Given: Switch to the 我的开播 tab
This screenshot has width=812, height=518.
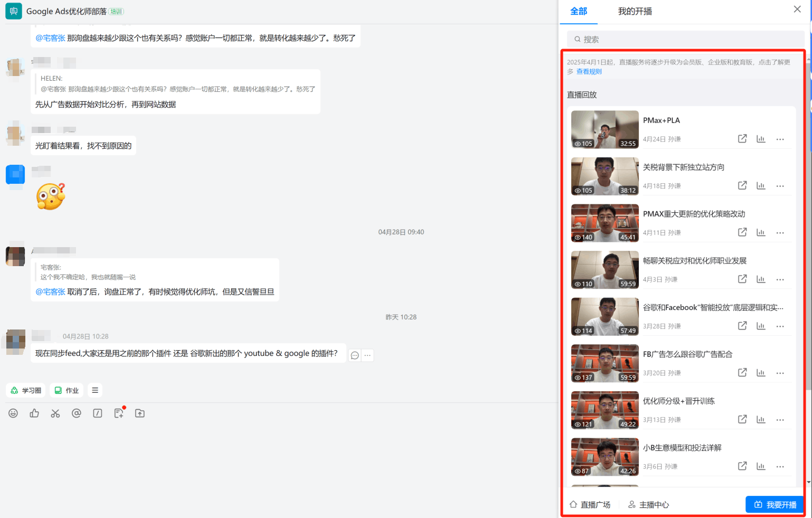Looking at the screenshot, I should click(634, 12).
